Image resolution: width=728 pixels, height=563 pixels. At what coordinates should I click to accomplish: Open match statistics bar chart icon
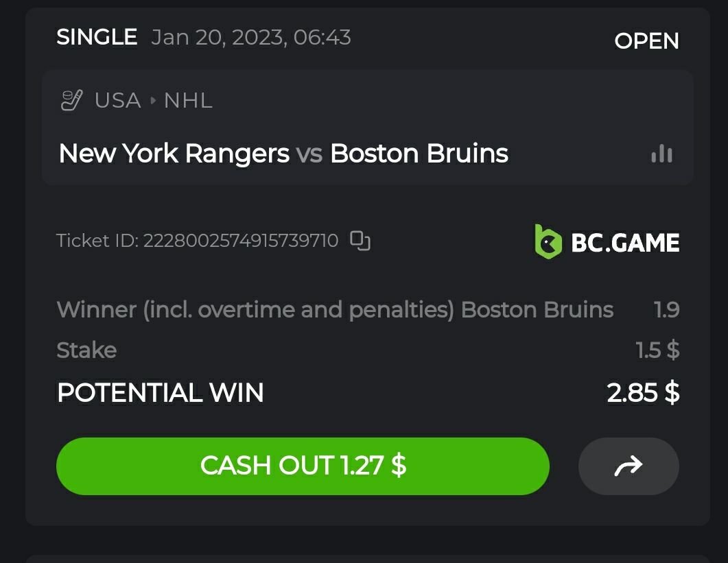661,154
